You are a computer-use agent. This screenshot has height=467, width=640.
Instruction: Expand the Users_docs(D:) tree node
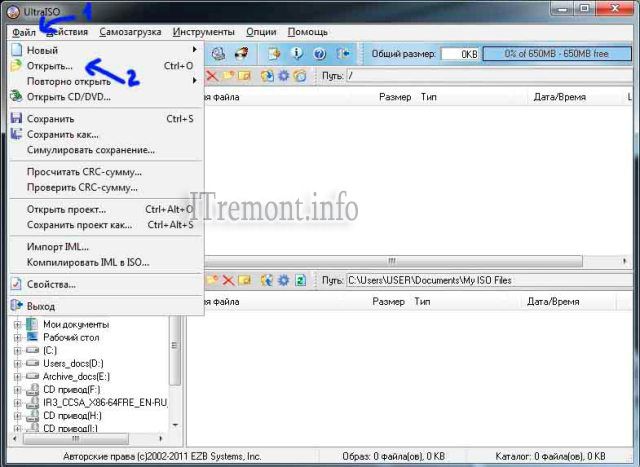point(17,364)
